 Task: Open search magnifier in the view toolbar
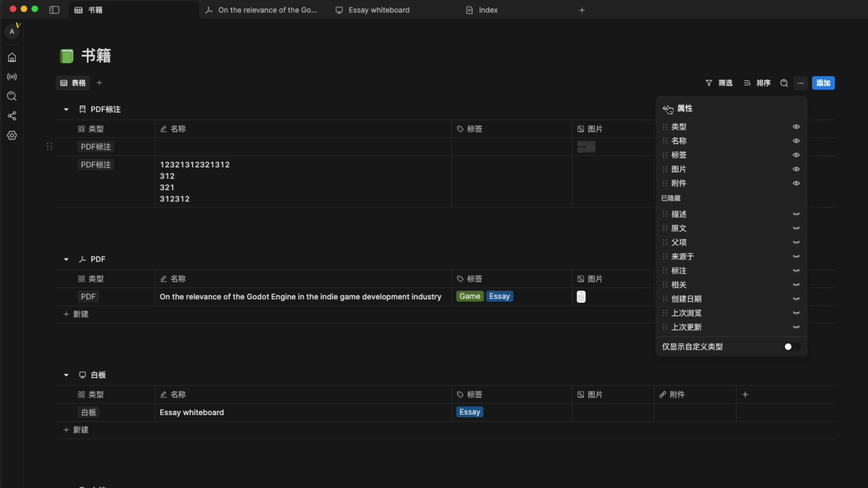click(784, 83)
